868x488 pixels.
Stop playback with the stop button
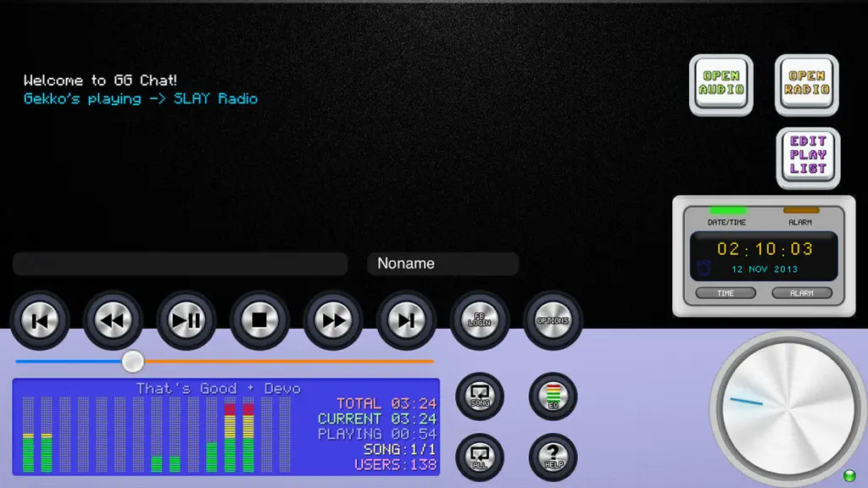[x=259, y=320]
